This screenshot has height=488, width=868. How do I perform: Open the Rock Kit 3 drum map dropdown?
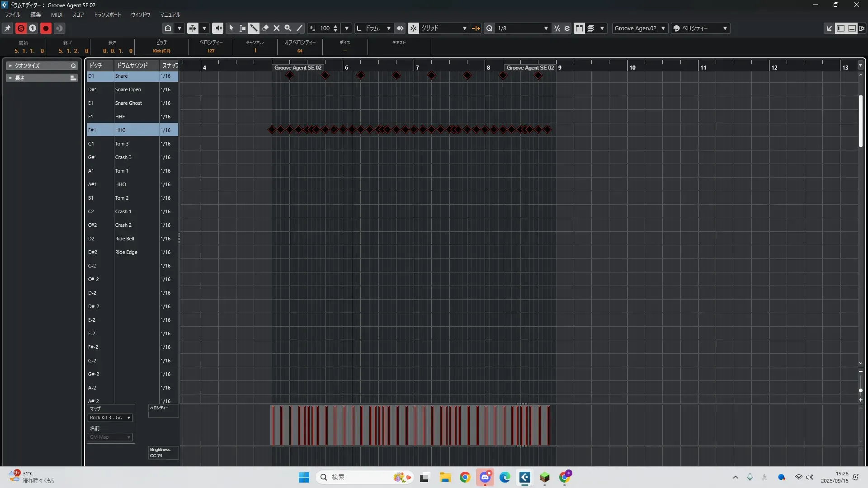[110, 418]
